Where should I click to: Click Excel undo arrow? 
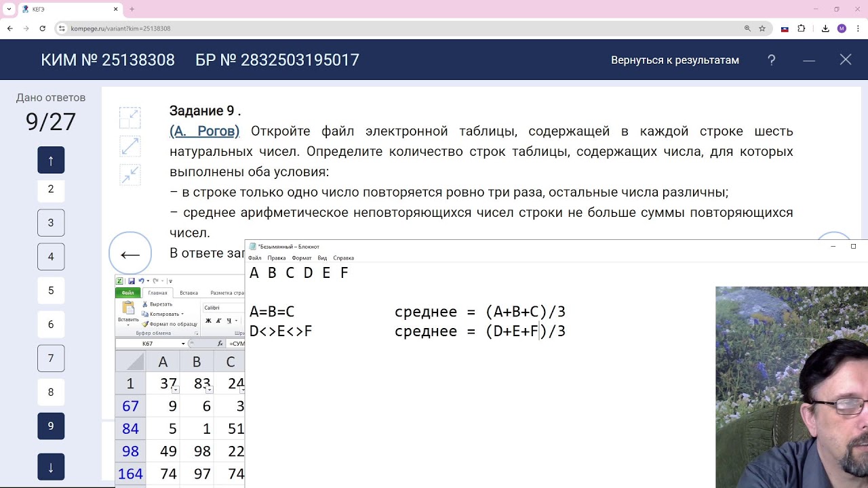pos(141,281)
